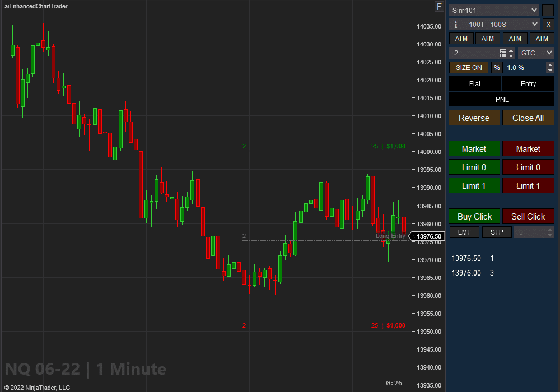
Task: Click the Reverse position button
Action: 474,118
